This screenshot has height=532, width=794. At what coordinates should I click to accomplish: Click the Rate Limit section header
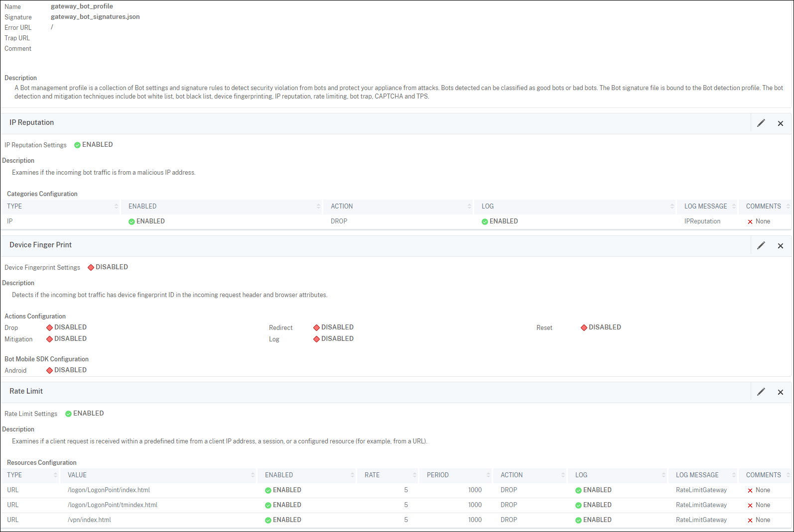pos(26,391)
